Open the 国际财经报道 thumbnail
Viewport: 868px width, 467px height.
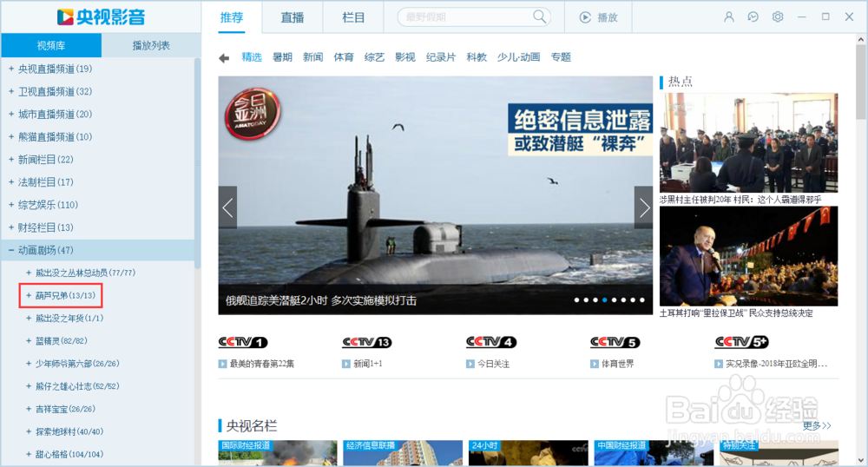[278, 453]
